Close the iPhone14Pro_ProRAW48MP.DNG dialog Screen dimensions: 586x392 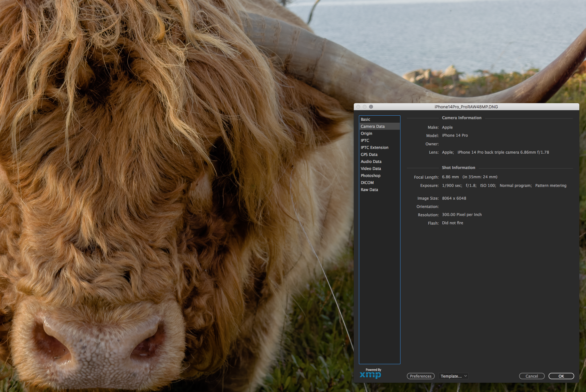(x=358, y=107)
